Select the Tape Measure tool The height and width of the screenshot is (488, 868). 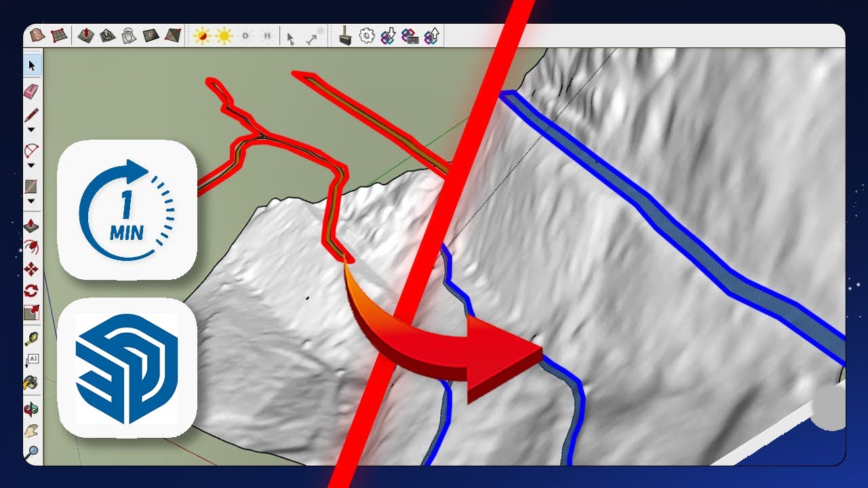click(31, 338)
